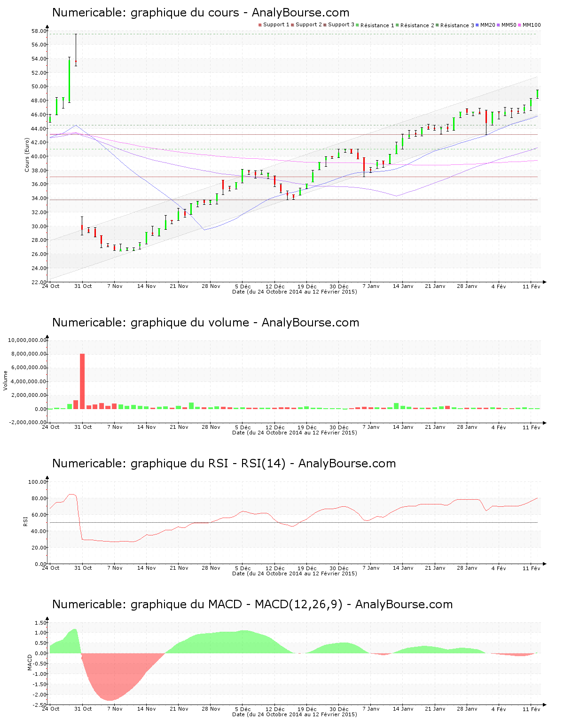Click '4 Fév' date under MACD chart
564x728 pixels.
(x=499, y=709)
